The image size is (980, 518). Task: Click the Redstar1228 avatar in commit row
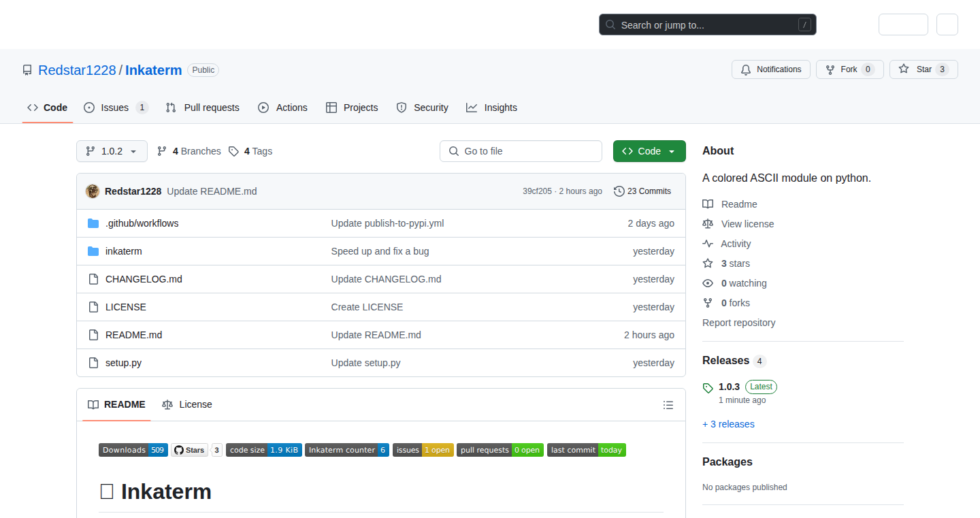click(x=93, y=191)
